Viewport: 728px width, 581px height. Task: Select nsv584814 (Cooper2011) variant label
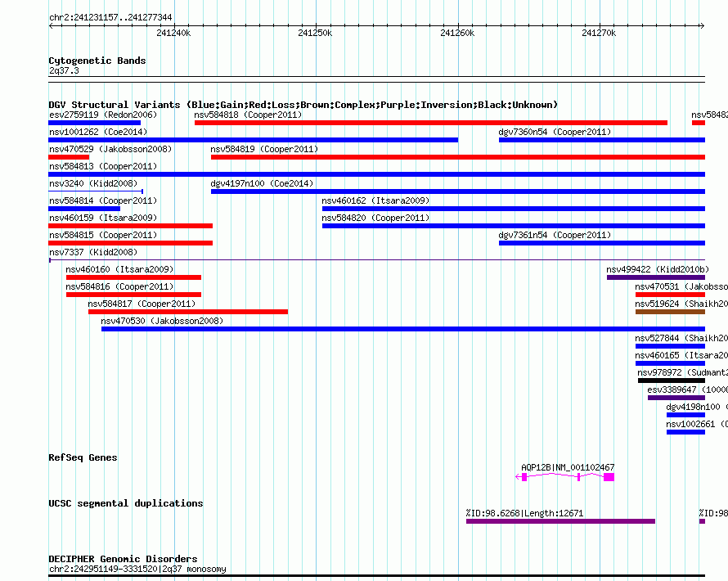103,200
